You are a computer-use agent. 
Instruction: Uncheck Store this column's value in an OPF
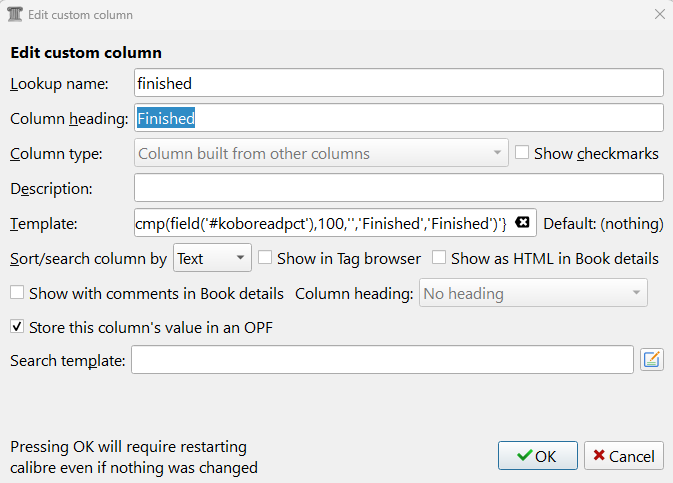[x=17, y=327]
